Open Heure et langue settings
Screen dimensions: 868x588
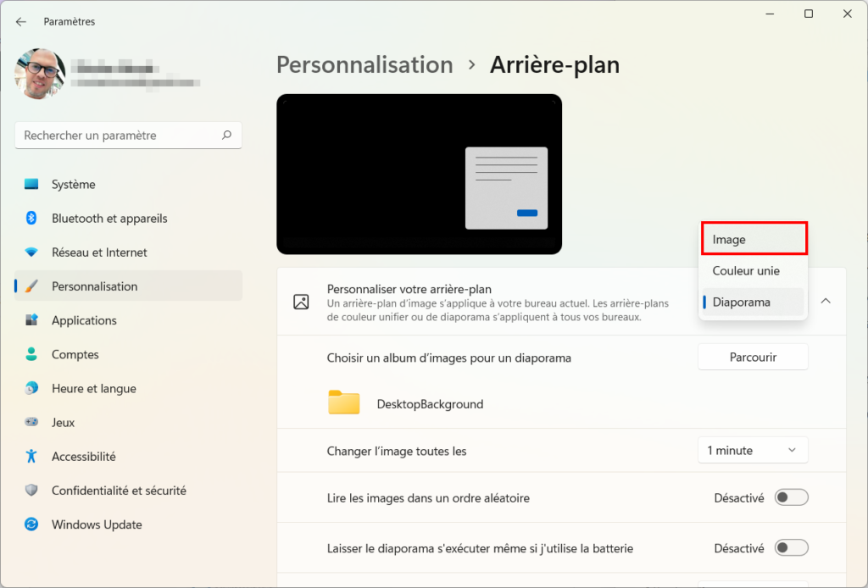(129, 388)
